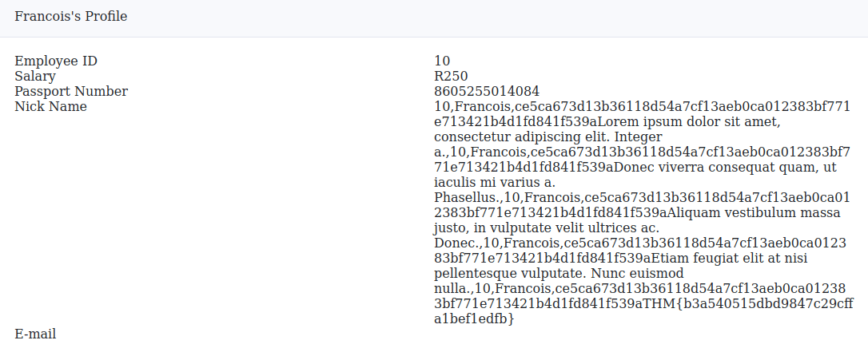Select the Employee ID value 10

pyautogui.click(x=442, y=61)
